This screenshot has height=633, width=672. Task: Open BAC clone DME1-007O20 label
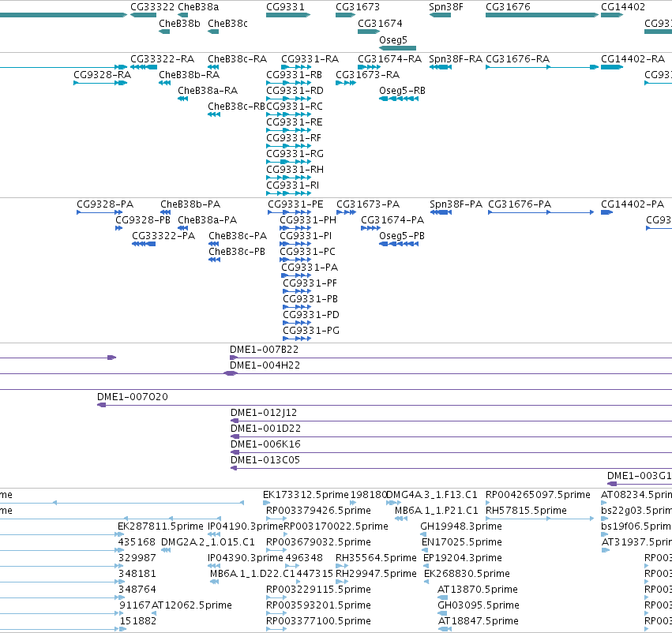point(133,397)
